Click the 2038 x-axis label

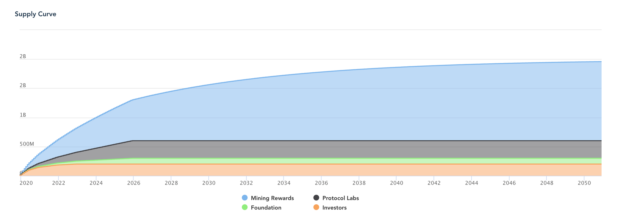point(359,183)
